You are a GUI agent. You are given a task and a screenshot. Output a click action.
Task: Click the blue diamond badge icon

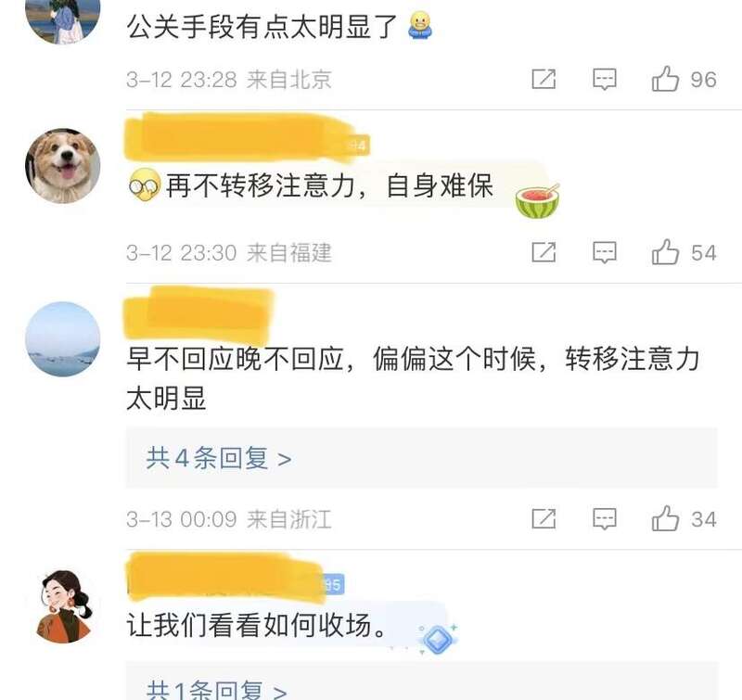coord(438,639)
